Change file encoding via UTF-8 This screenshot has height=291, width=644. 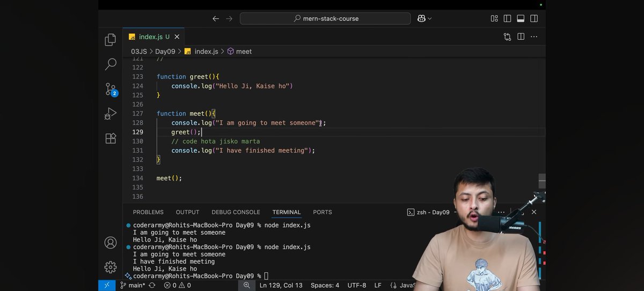click(x=357, y=285)
